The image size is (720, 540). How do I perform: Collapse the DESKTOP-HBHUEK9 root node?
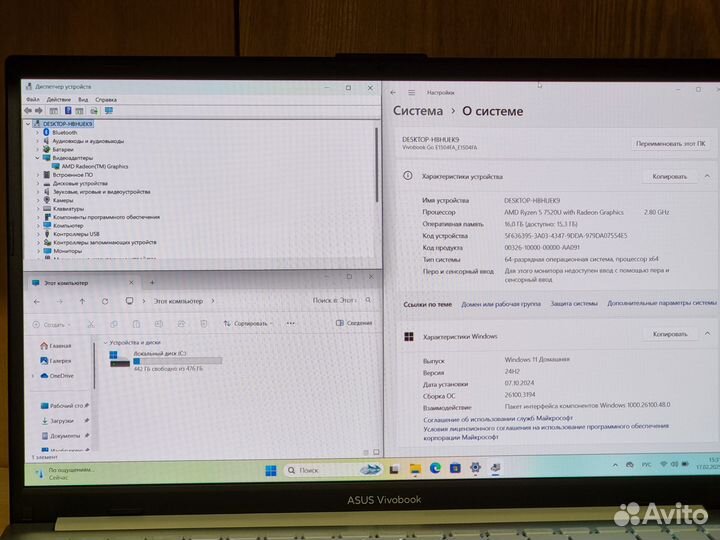(28, 124)
